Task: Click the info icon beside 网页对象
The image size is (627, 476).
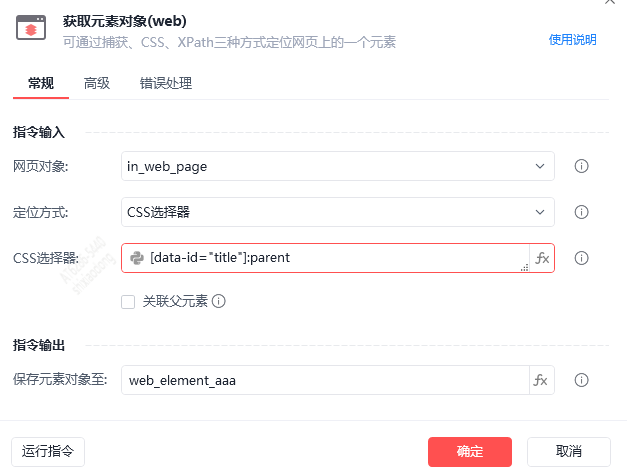Action: tap(581, 166)
